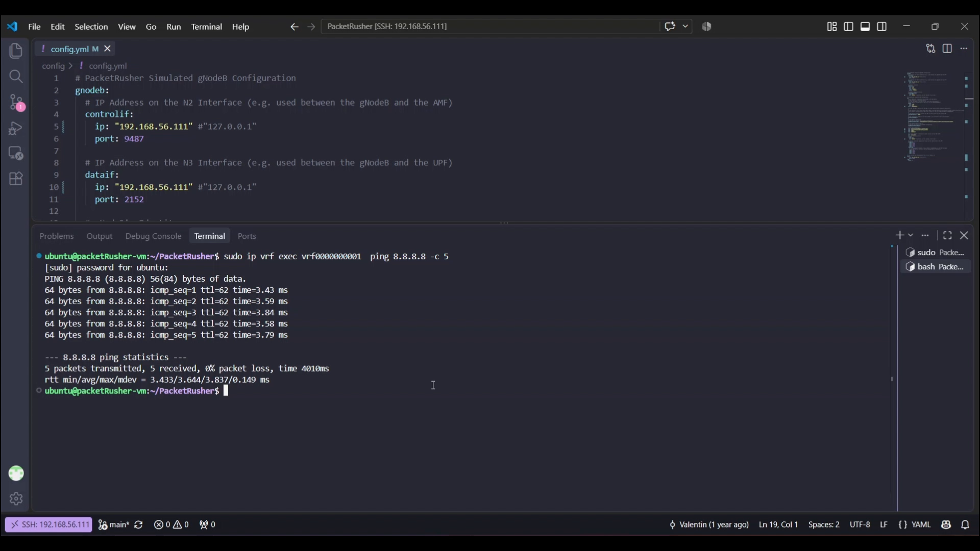Click the command center search field

tap(491, 27)
